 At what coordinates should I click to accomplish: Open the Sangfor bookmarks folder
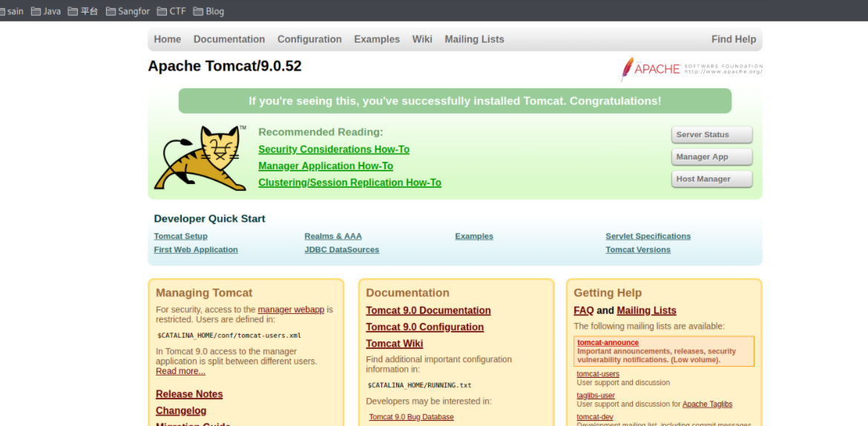[128, 11]
